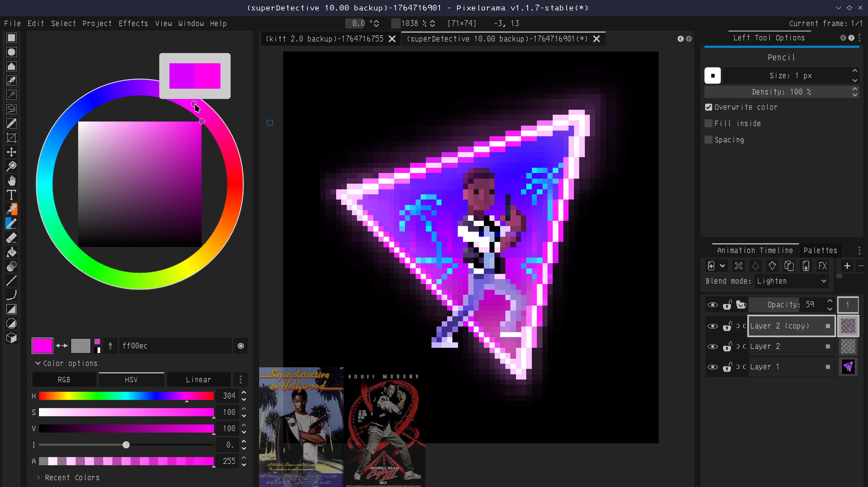Select the Eraser tool
This screenshot has width=868, height=487.
(x=11, y=238)
